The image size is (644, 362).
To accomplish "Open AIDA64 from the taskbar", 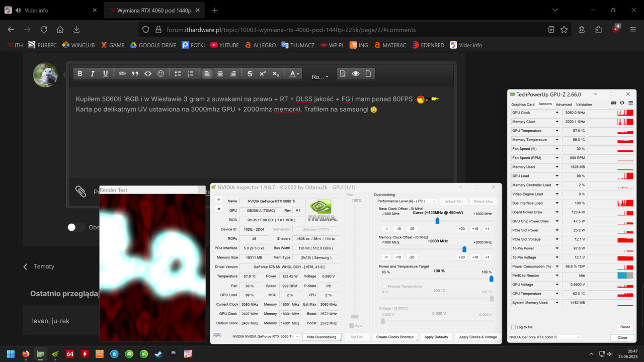I will [70, 354].
